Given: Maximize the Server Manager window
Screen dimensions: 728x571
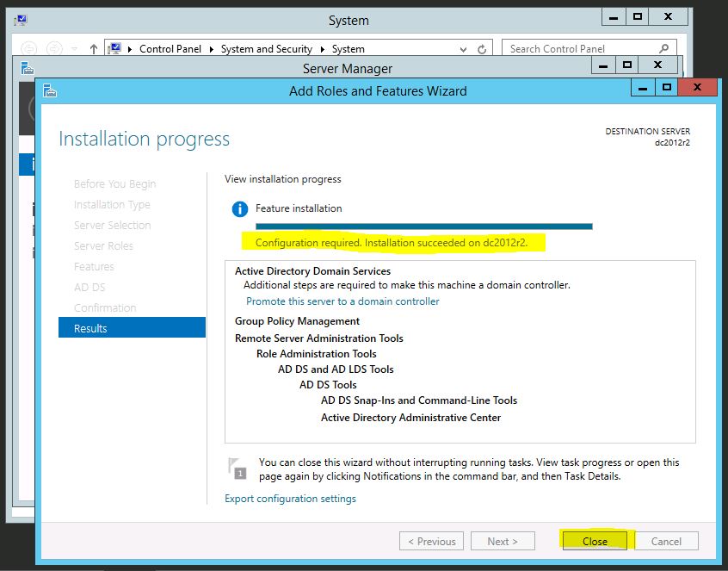Looking at the screenshot, I should click(x=626, y=65).
